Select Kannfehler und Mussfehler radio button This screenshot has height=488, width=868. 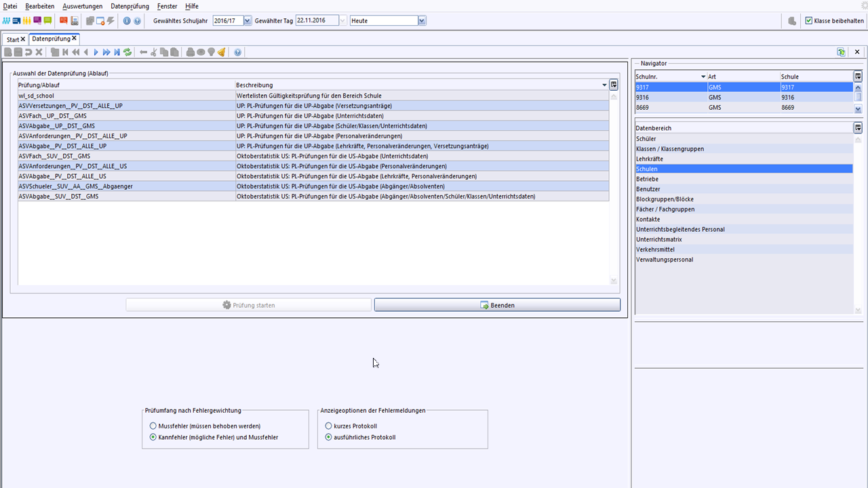[x=153, y=437]
